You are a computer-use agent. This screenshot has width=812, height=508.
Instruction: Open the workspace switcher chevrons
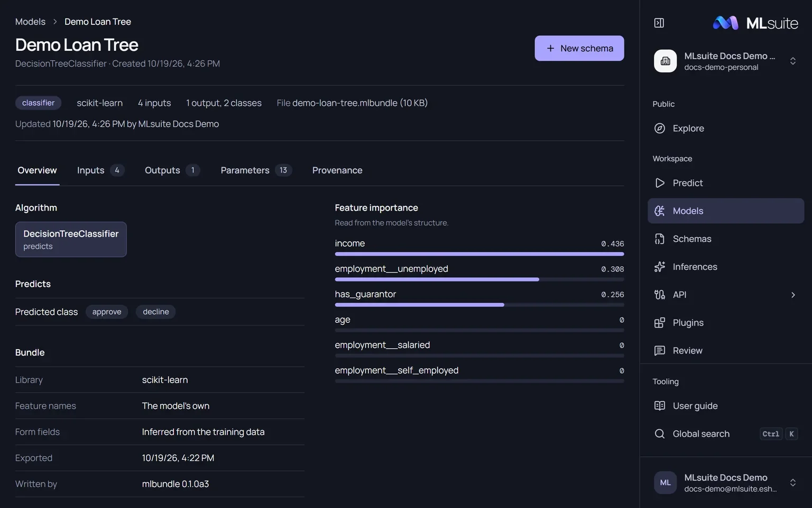793,61
